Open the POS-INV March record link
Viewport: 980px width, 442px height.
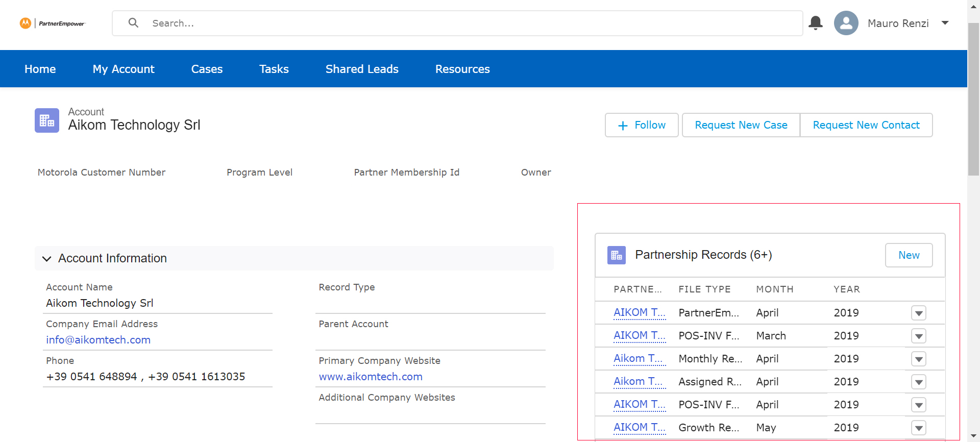point(639,335)
